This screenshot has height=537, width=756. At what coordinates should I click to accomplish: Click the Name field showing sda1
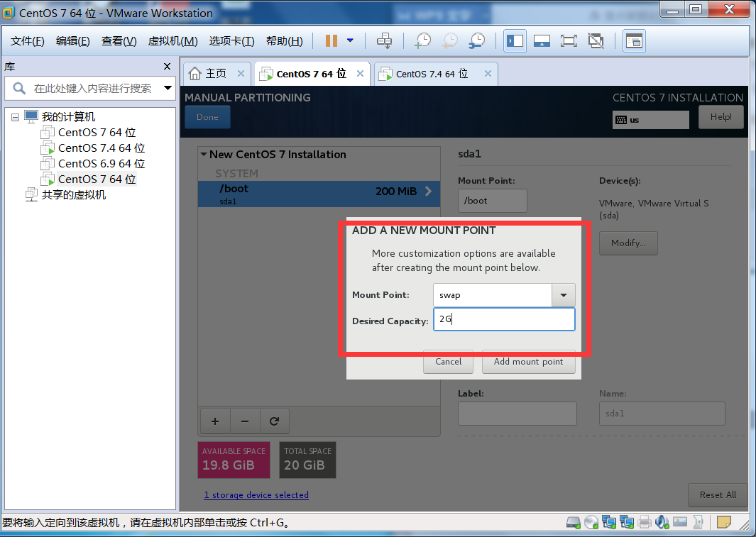coord(662,414)
